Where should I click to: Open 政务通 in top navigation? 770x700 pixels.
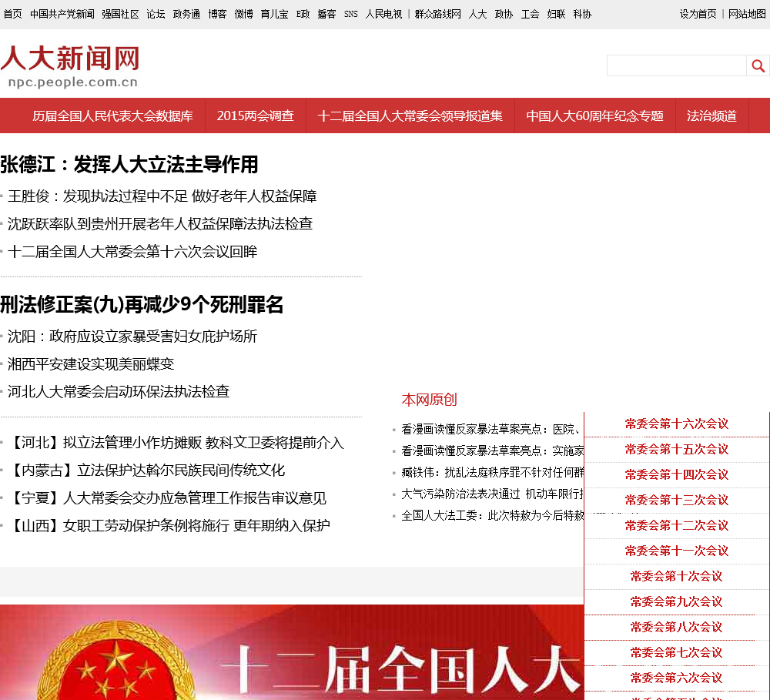pos(186,14)
